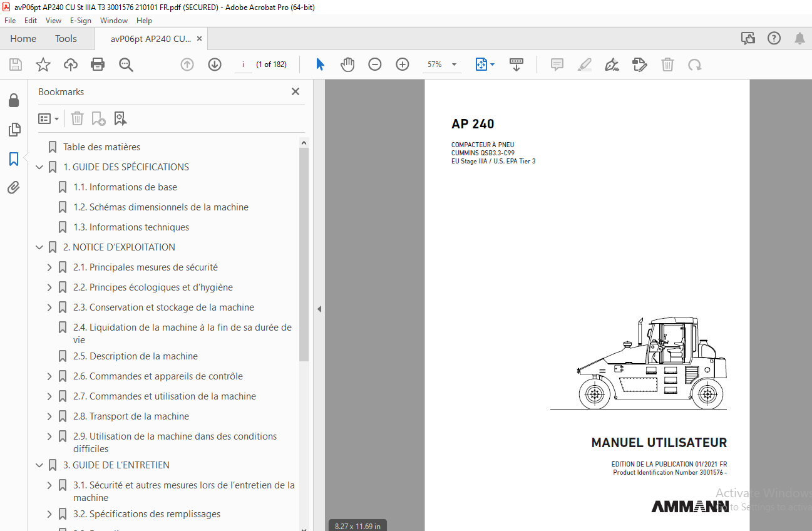Open the Edit menu
The height and width of the screenshot is (531, 812).
(x=31, y=21)
